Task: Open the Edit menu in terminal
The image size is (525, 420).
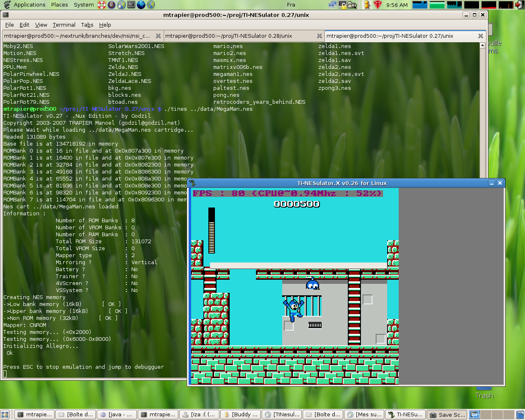Action: tap(24, 25)
